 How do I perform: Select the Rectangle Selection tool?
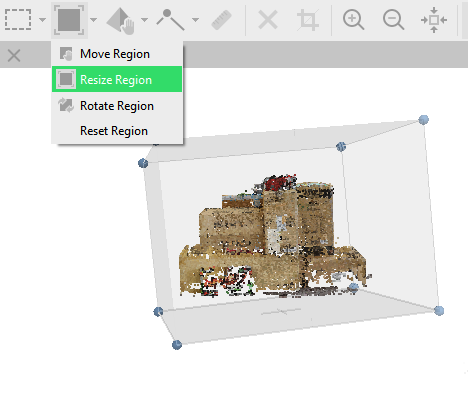click(x=18, y=20)
